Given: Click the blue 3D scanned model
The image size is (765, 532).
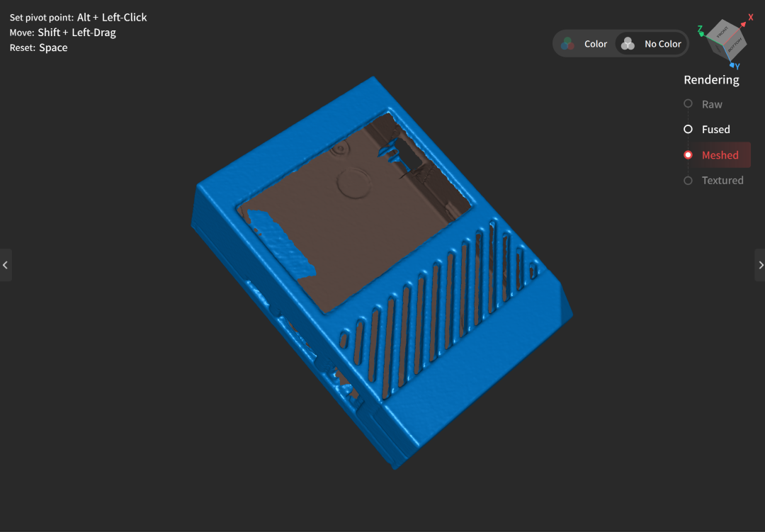Looking at the screenshot, I should [x=380, y=273].
